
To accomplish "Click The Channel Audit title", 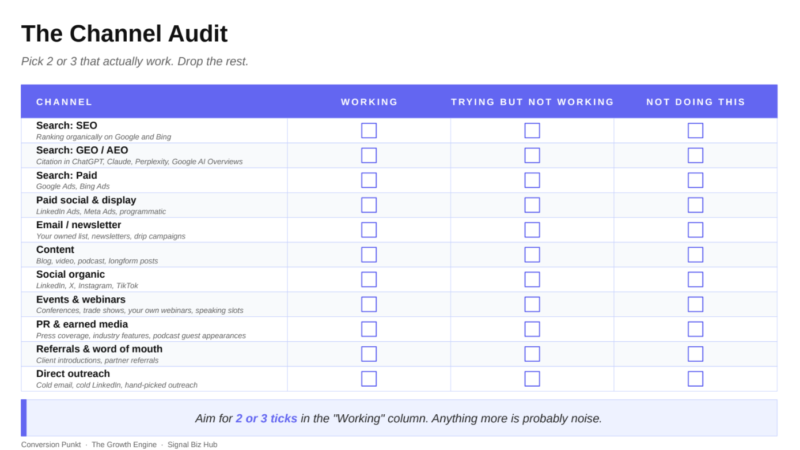I will click(124, 34).
